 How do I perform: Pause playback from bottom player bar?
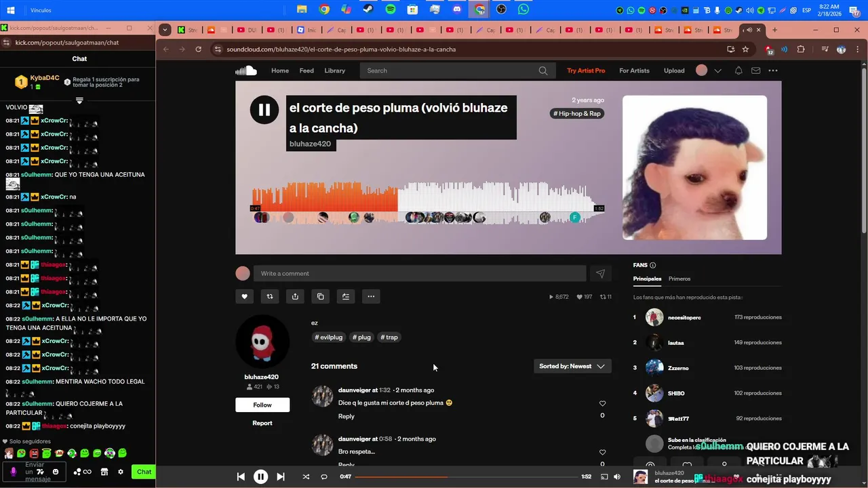[x=260, y=477]
